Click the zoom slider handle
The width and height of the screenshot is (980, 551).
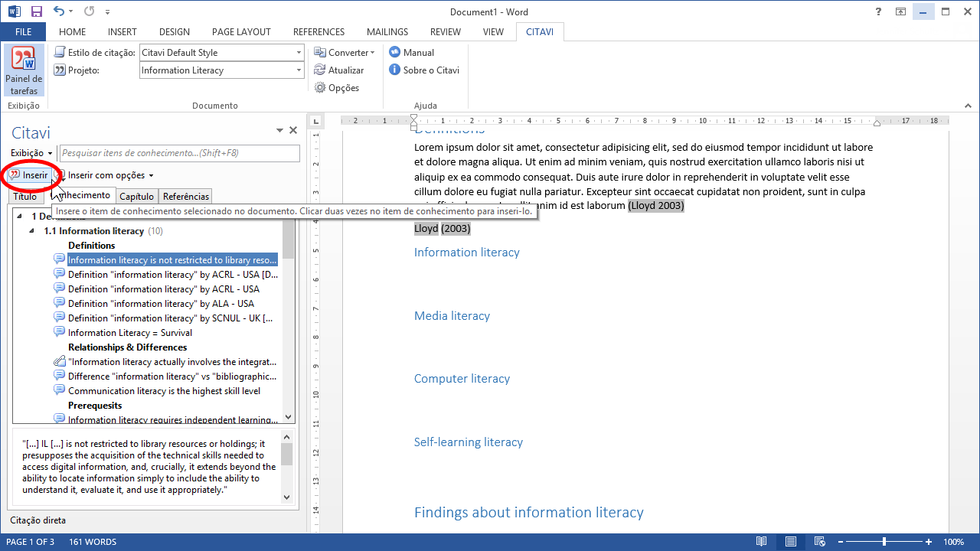click(884, 542)
